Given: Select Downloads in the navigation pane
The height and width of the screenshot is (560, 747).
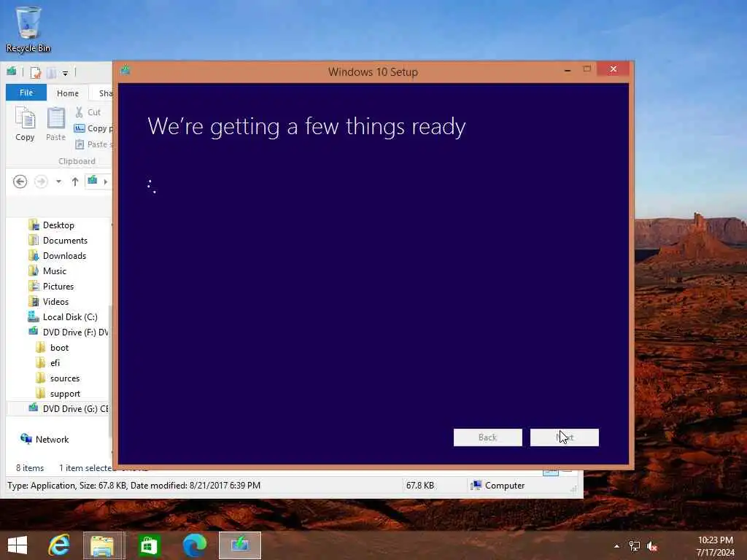Looking at the screenshot, I should coord(64,256).
